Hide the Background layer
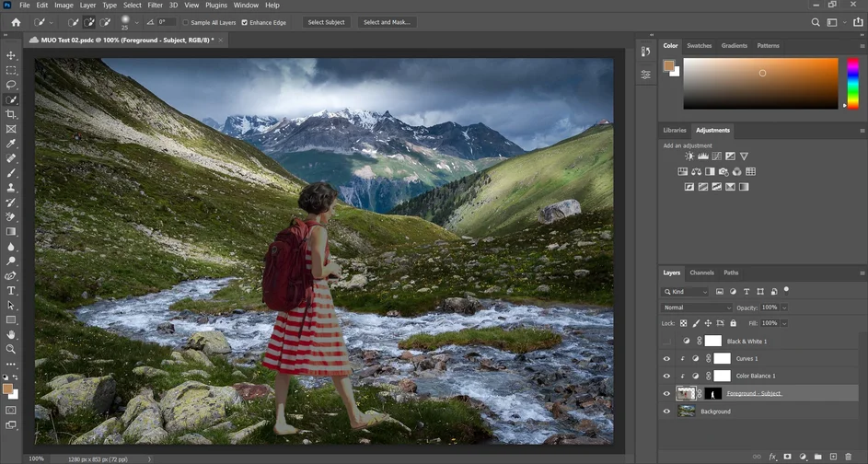 666,412
